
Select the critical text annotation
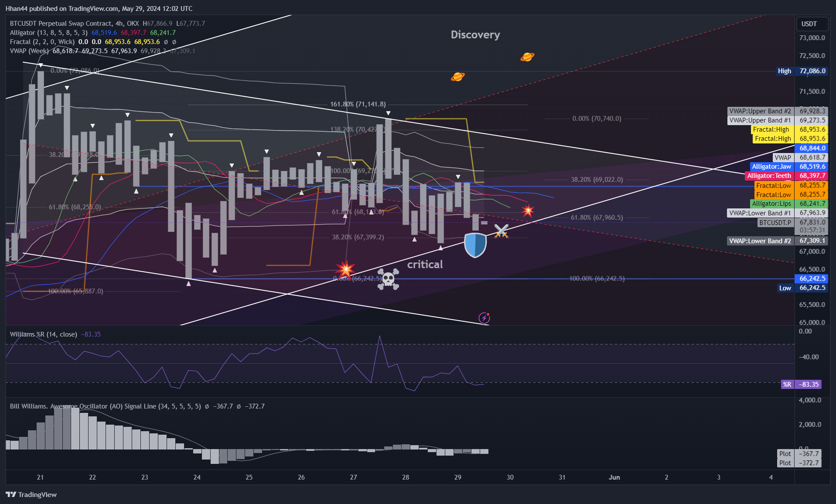pos(425,264)
